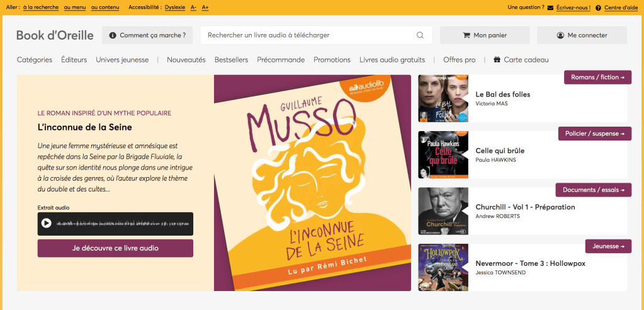Open the Romans / fiction category tag

pos(597,77)
